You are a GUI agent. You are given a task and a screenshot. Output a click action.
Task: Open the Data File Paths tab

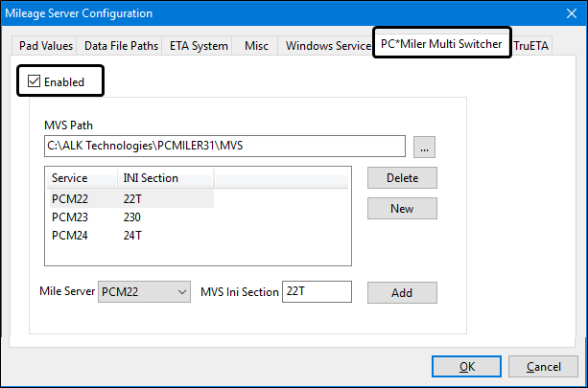coord(121,46)
